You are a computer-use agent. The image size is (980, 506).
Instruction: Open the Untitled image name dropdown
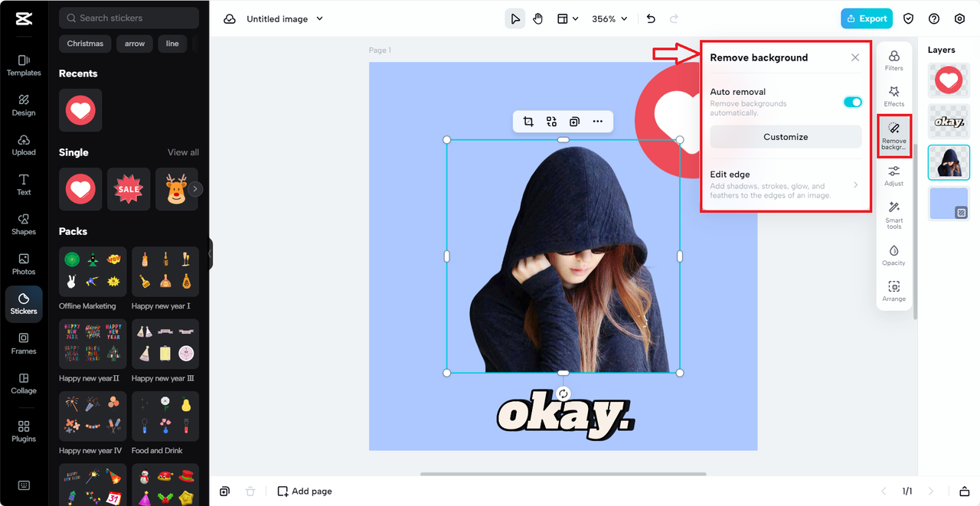click(x=285, y=18)
